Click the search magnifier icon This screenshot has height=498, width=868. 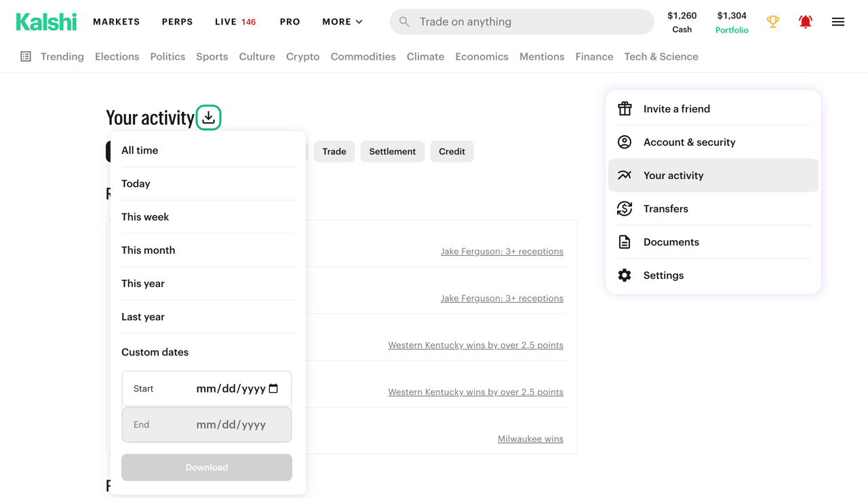404,22
